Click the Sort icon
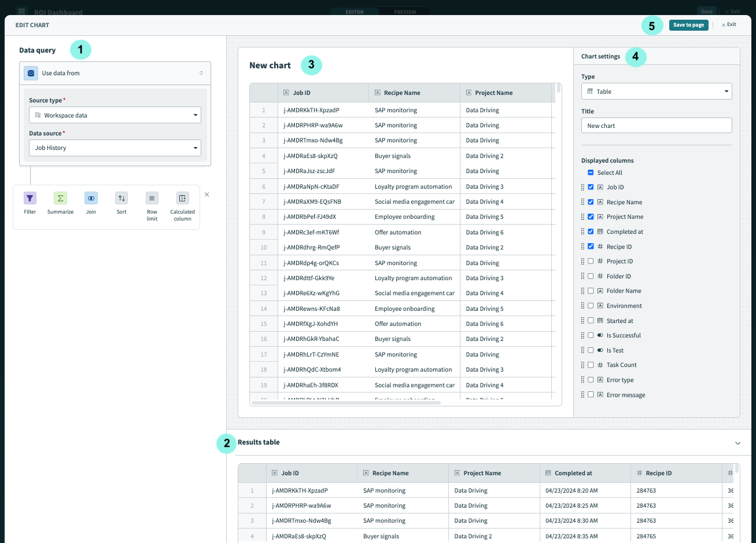 [121, 199]
